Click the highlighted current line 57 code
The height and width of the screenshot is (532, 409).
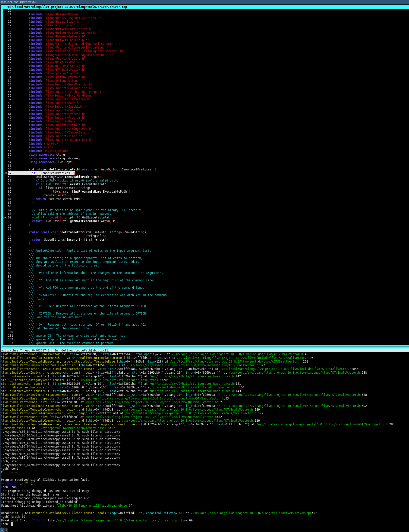[x=53, y=173]
